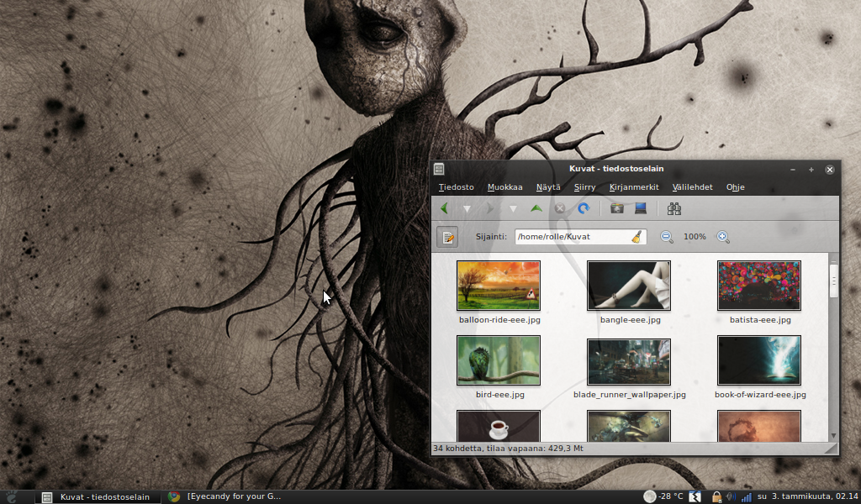Click the bangle-eee.jpg file name
The image size is (861, 504).
coord(631,320)
